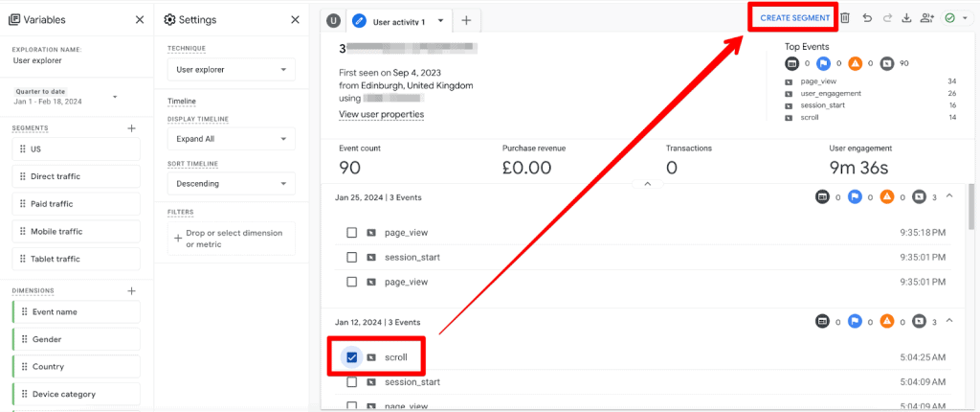This screenshot has width=980, height=412.
Task: Delete selection with trash icon
Action: 845,18
